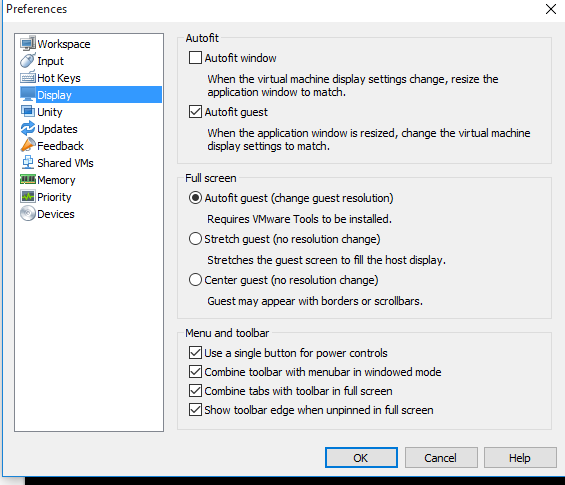565x485 pixels.
Task: Click 'Stretches the guest screen' description text
Action: pos(326,260)
